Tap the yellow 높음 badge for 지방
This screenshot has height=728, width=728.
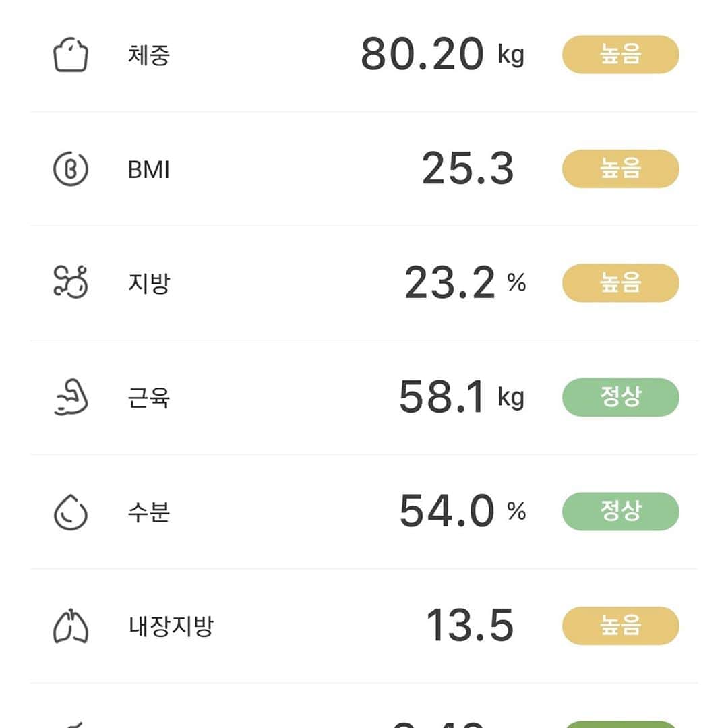coord(620,282)
